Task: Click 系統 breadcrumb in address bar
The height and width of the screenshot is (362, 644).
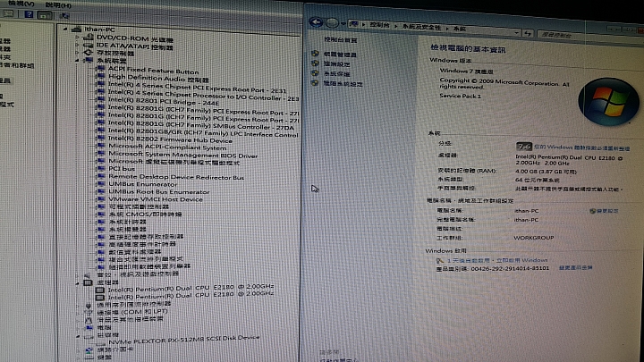Action: [x=460, y=29]
